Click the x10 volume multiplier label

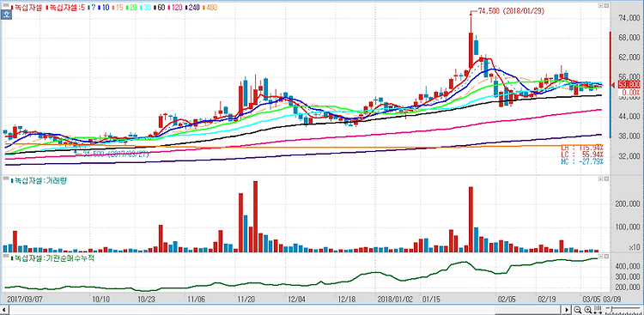[x=635, y=247]
